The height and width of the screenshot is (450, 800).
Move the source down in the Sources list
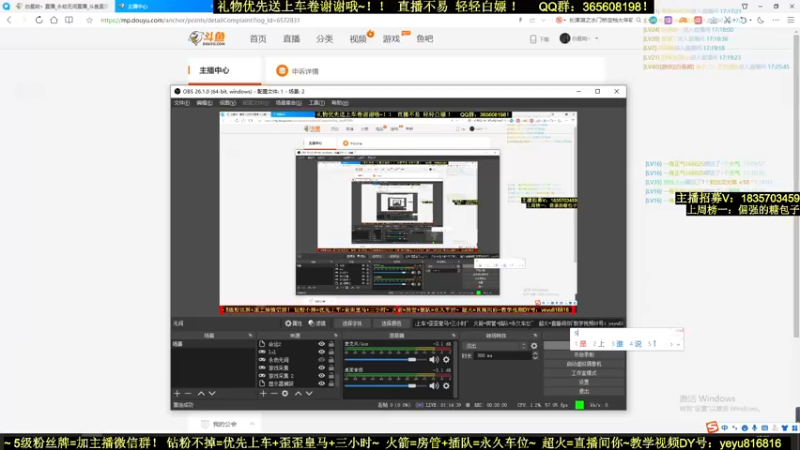pyautogui.click(x=309, y=393)
